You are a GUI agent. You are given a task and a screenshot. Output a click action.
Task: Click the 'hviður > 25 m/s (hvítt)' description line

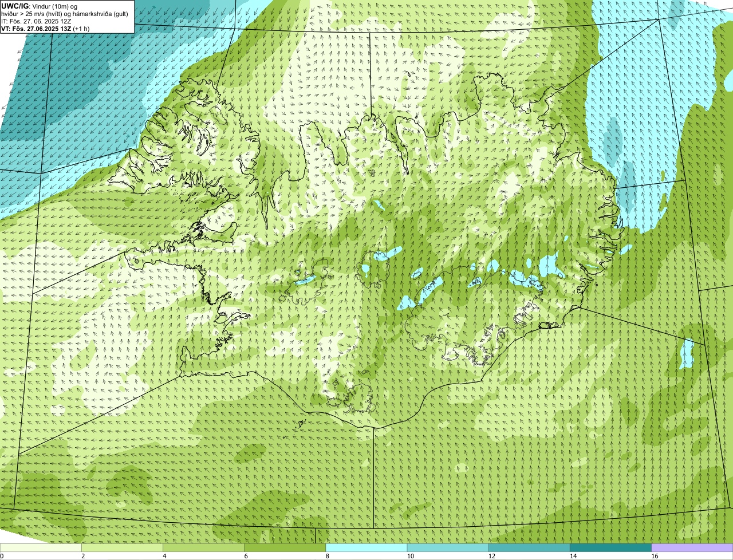[65, 13]
